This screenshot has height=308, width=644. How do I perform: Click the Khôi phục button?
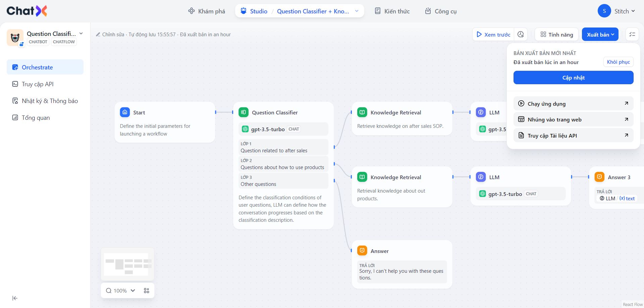[618, 62]
